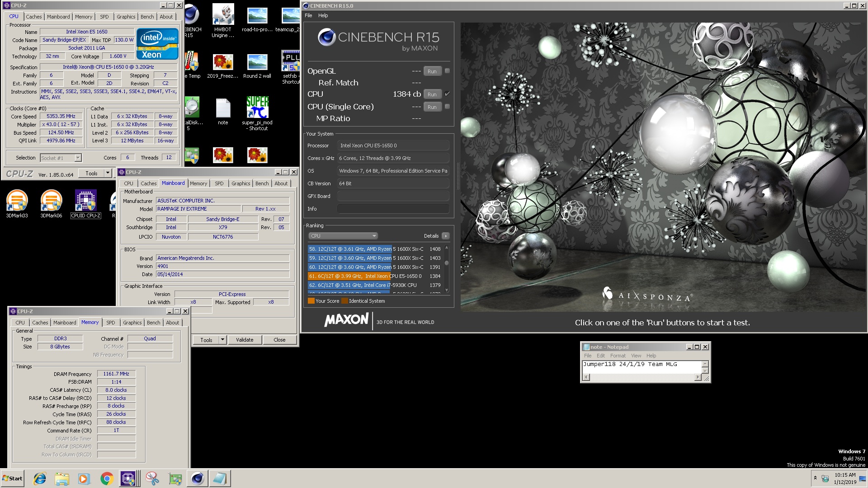Click the Identical System brown legend swatch
868x488 pixels.
(344, 301)
